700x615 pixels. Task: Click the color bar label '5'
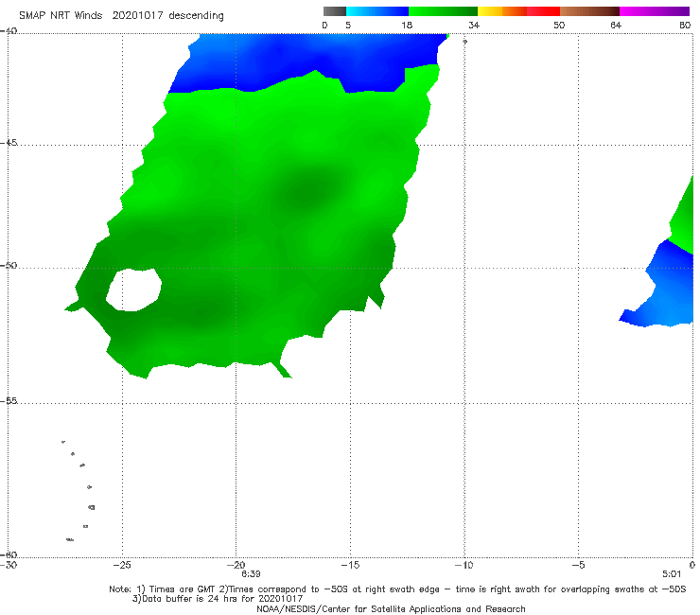[348, 25]
